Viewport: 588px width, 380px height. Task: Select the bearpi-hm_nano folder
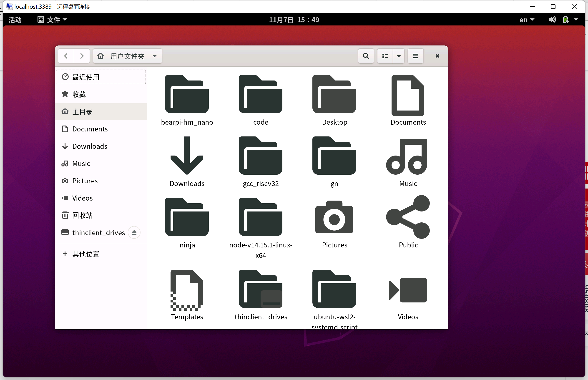point(187,95)
